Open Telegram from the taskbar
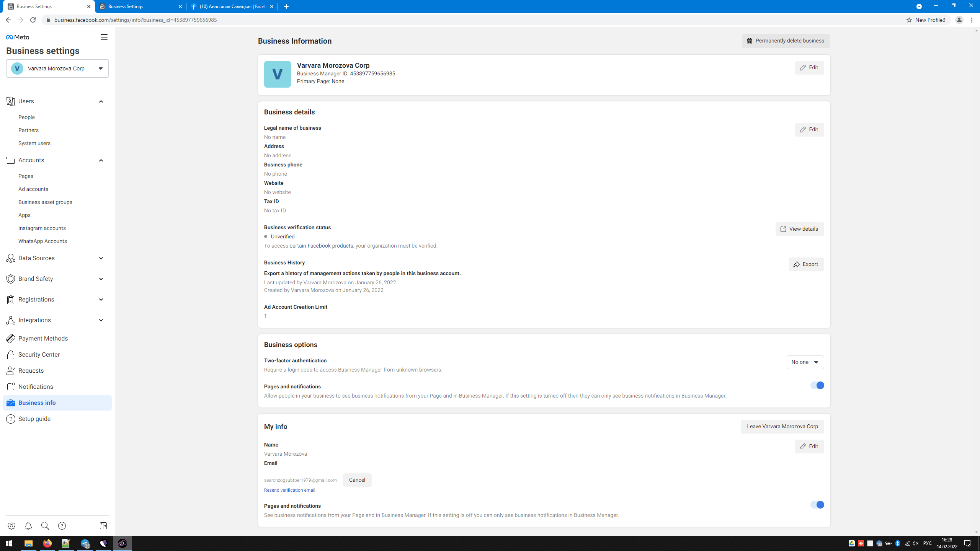Viewport: 980px width, 551px height. click(x=85, y=543)
